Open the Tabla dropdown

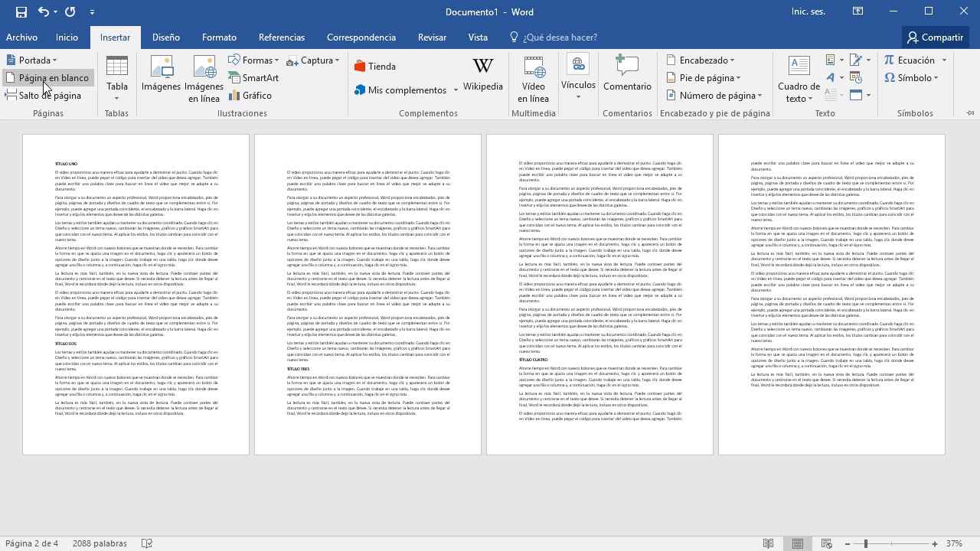point(117,78)
